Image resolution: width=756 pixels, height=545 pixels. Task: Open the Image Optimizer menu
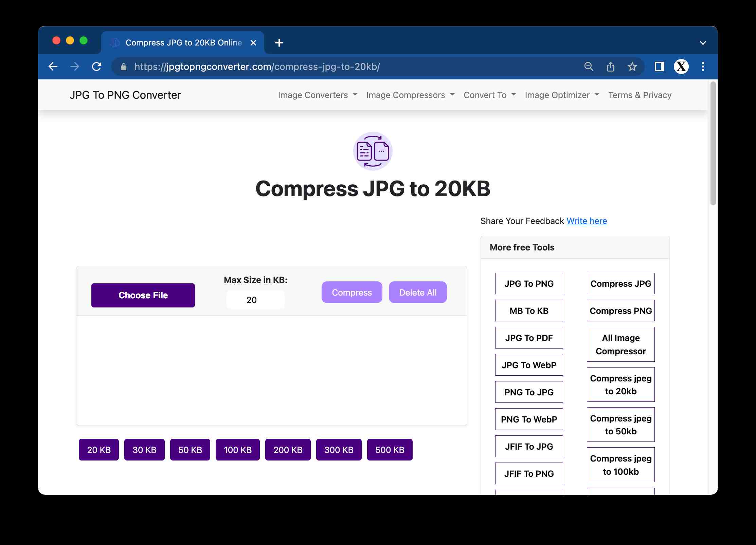pos(561,94)
